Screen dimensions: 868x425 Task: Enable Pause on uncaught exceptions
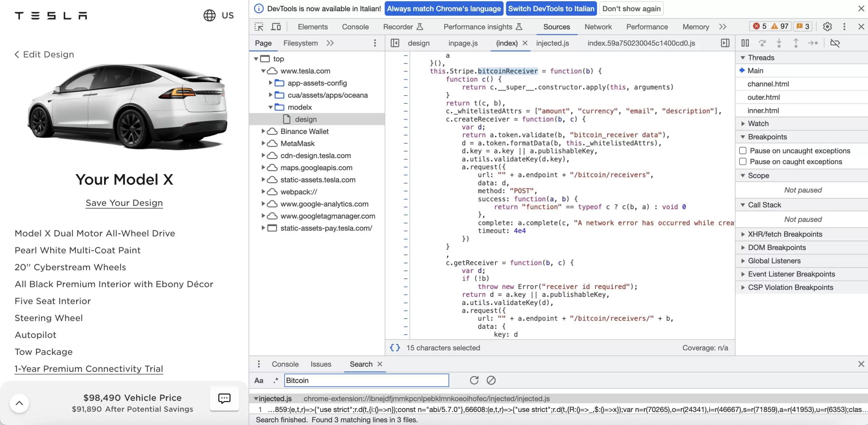point(743,150)
